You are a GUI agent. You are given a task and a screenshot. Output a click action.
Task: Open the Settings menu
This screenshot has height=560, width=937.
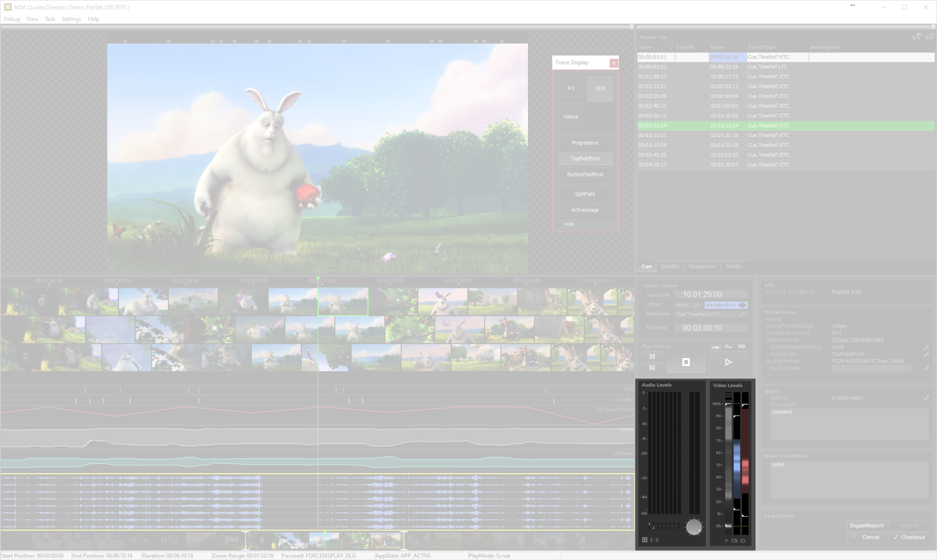click(71, 19)
